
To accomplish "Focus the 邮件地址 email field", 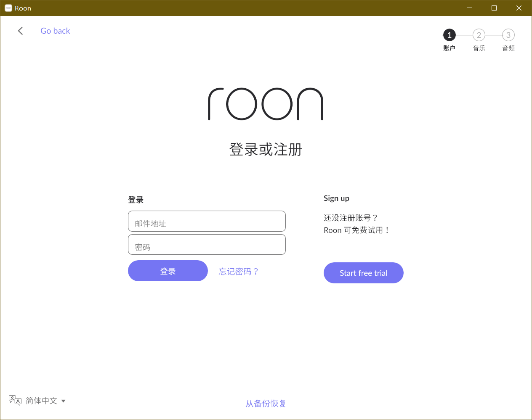I will click(207, 221).
